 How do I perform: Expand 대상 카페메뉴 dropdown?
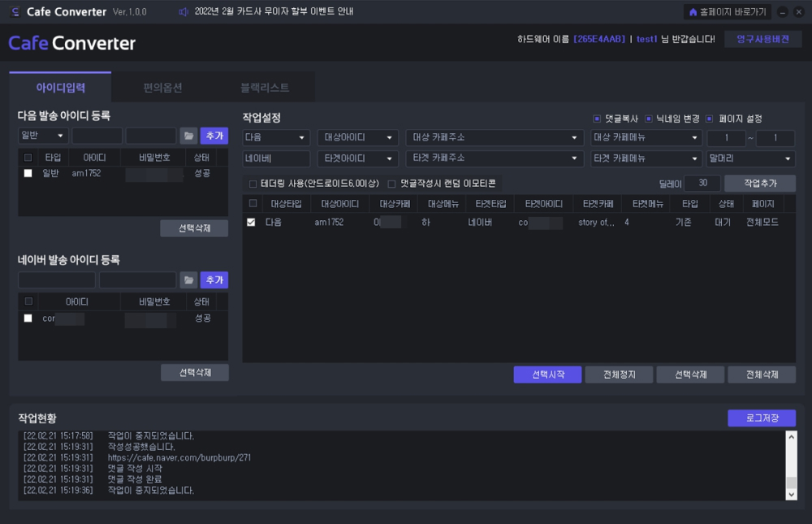pos(646,137)
